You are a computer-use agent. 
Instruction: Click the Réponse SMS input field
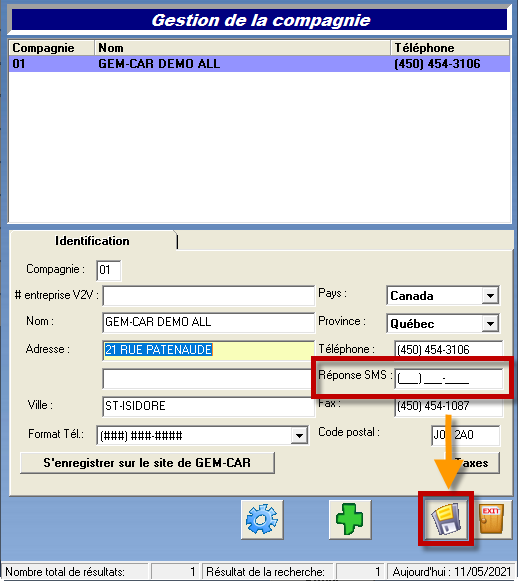pyautogui.click(x=449, y=379)
